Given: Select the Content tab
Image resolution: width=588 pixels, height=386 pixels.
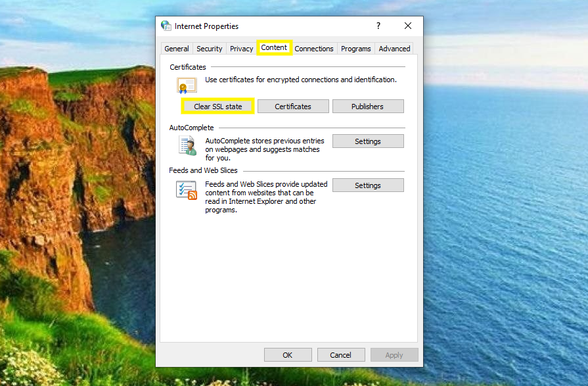Looking at the screenshot, I should [x=274, y=48].
